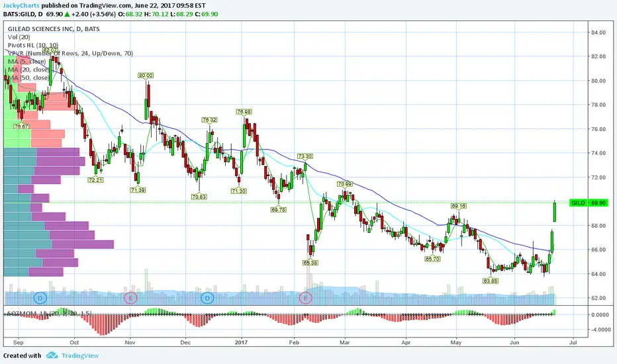Click the MA (5, close) indicator label
The width and height of the screenshot is (617, 364).
26,62
